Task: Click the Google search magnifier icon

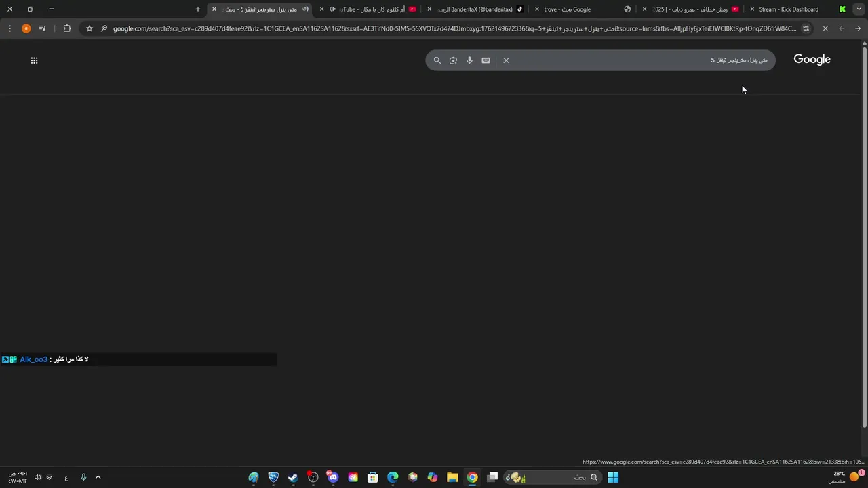Action: [437, 60]
